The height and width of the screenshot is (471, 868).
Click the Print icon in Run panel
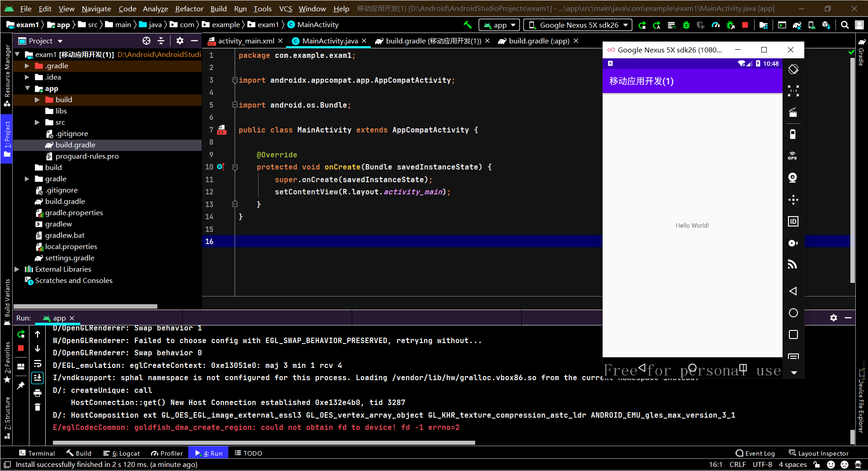tap(38, 393)
